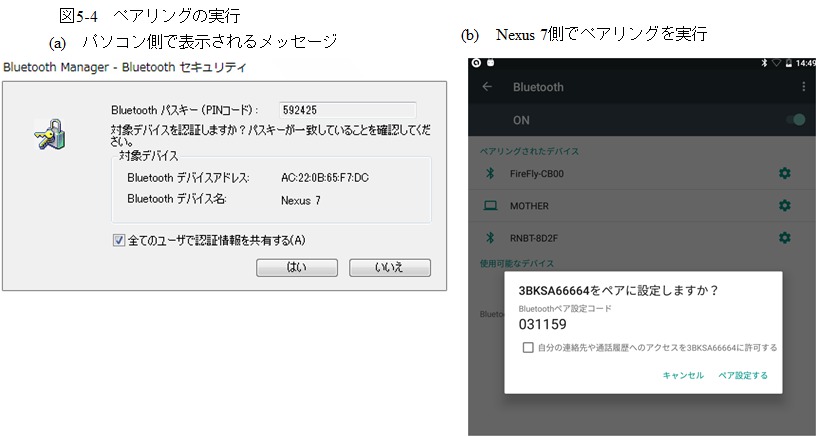Tap the back arrow in Bluetooth header
This screenshot has height=436, width=816.
[x=487, y=87]
